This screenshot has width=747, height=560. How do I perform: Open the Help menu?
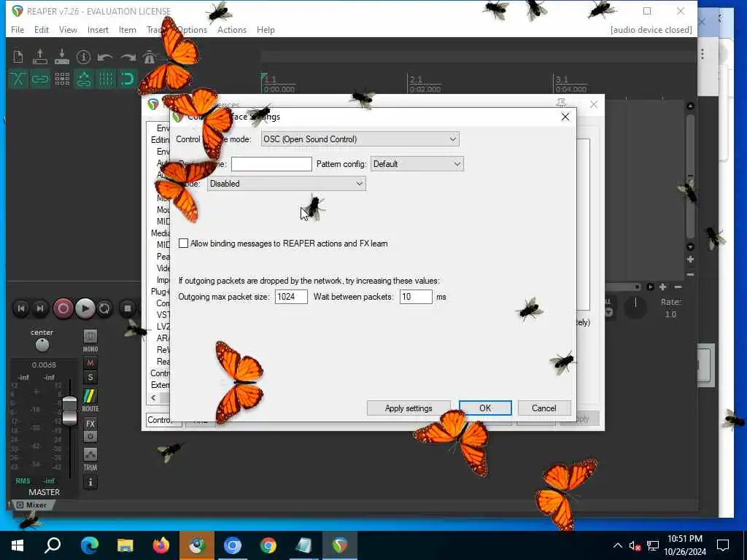click(266, 29)
